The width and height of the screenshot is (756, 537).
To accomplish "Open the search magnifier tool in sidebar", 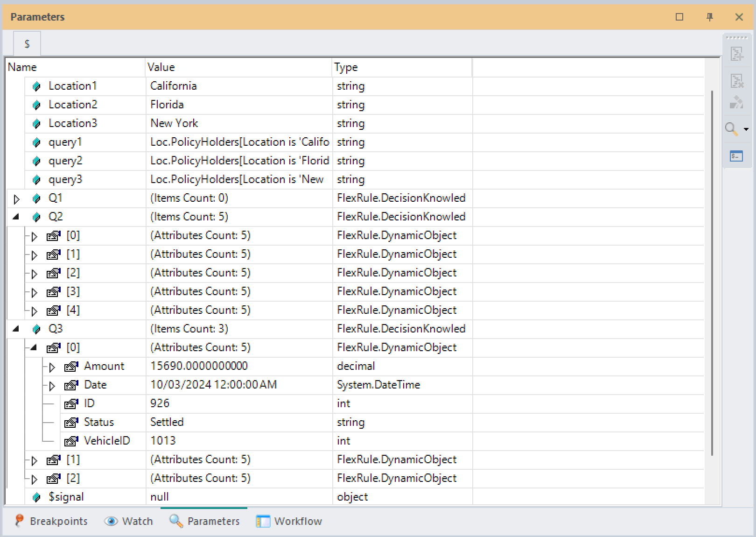I will click(731, 129).
